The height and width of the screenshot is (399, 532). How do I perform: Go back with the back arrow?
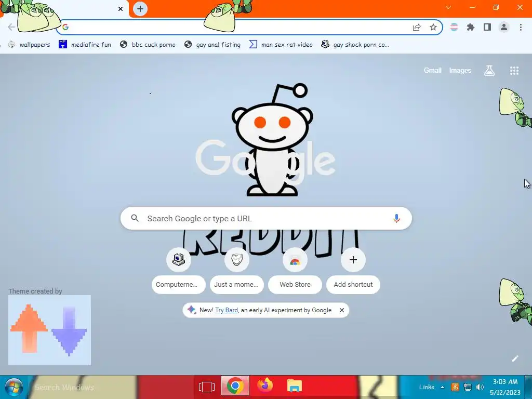coord(11,27)
